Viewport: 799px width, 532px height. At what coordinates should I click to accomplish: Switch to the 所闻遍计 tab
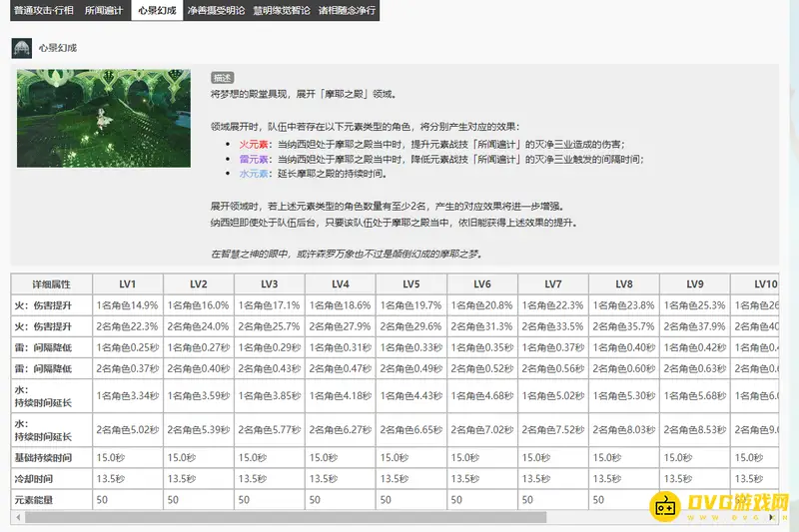coord(104,9)
